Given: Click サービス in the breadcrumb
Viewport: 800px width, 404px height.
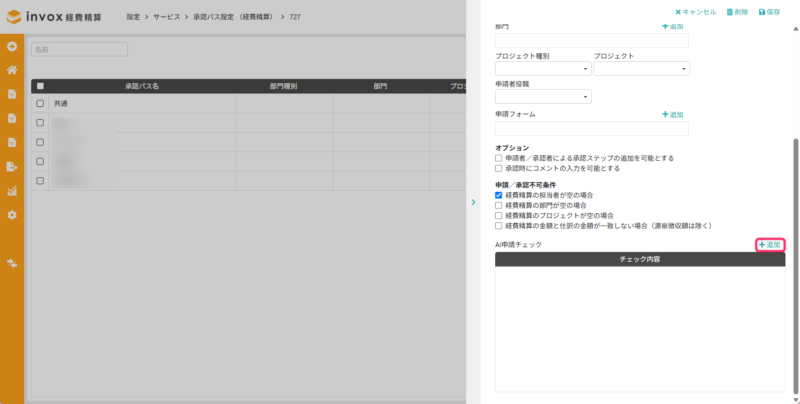Looking at the screenshot, I should pyautogui.click(x=167, y=17).
